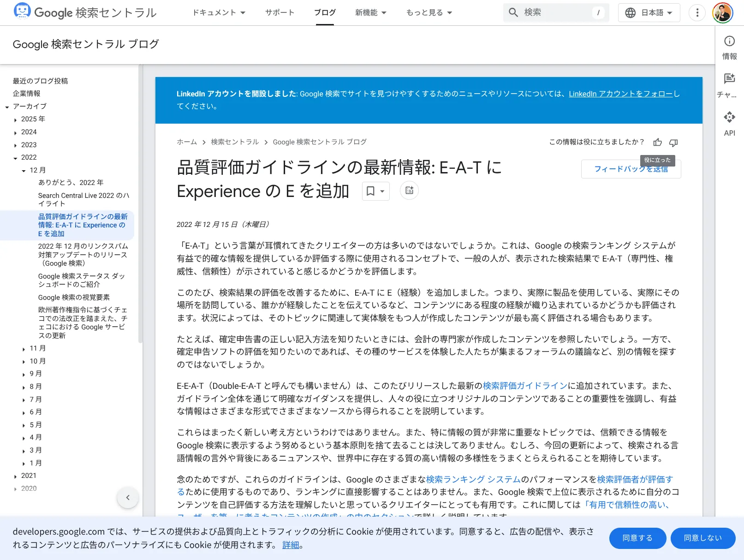Expand the 10 月 list

[x=24, y=362]
